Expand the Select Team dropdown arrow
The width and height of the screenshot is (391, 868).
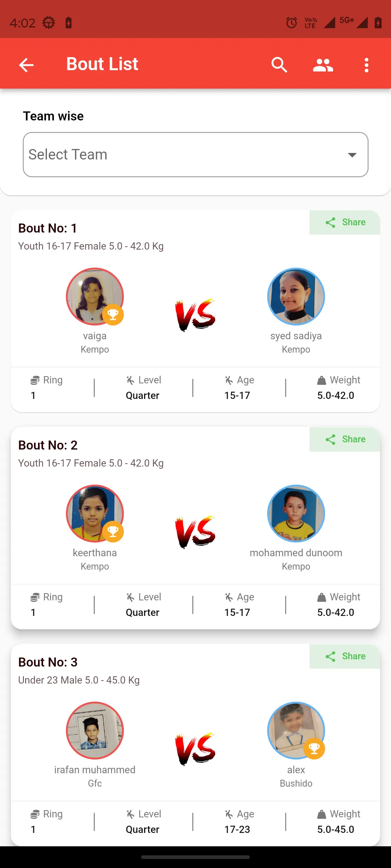pyautogui.click(x=352, y=155)
